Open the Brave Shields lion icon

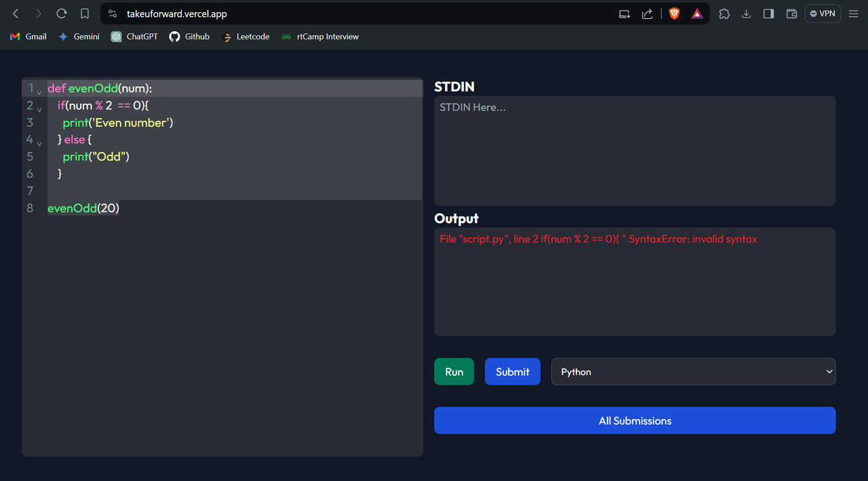pos(674,14)
